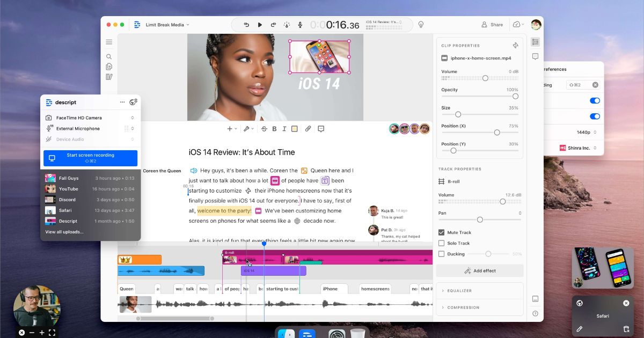
Task: Select the purple iOS 14 title clip
Action: pos(273,271)
